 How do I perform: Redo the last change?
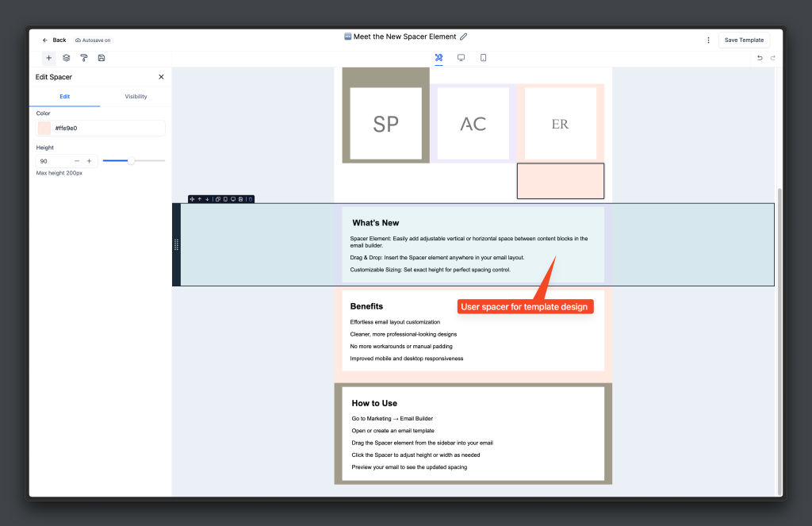[772, 58]
